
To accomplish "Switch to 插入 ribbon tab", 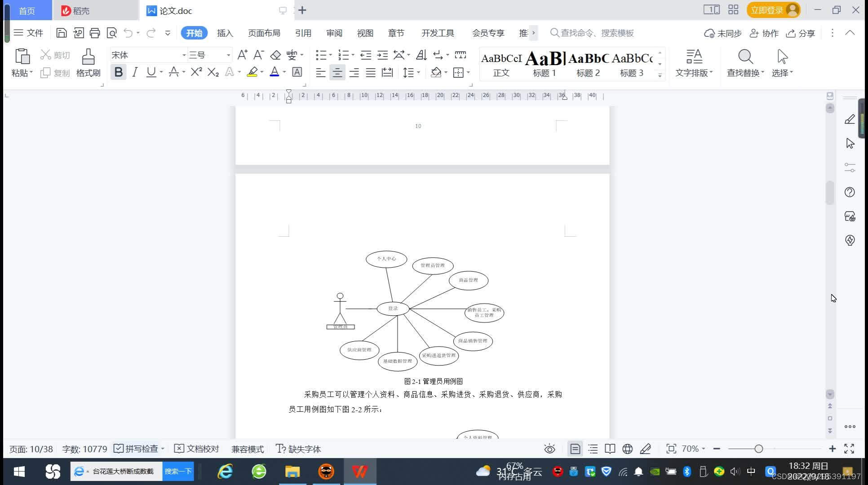I will [x=225, y=33].
